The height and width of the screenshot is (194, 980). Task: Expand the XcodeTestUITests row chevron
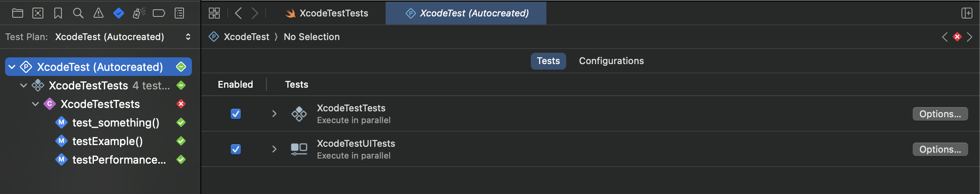pyautogui.click(x=274, y=149)
